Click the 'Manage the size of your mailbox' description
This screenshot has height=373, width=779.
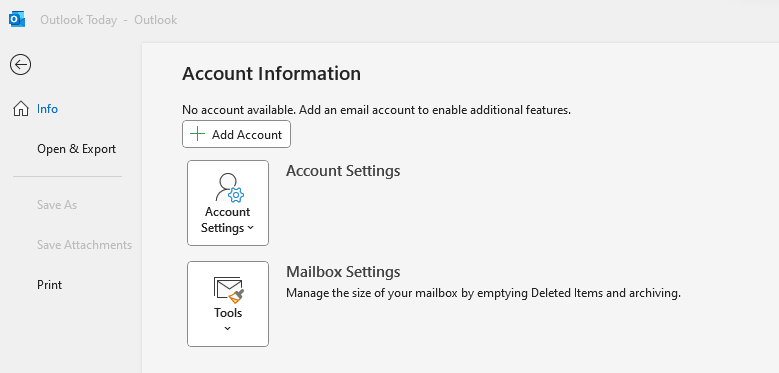coord(483,293)
